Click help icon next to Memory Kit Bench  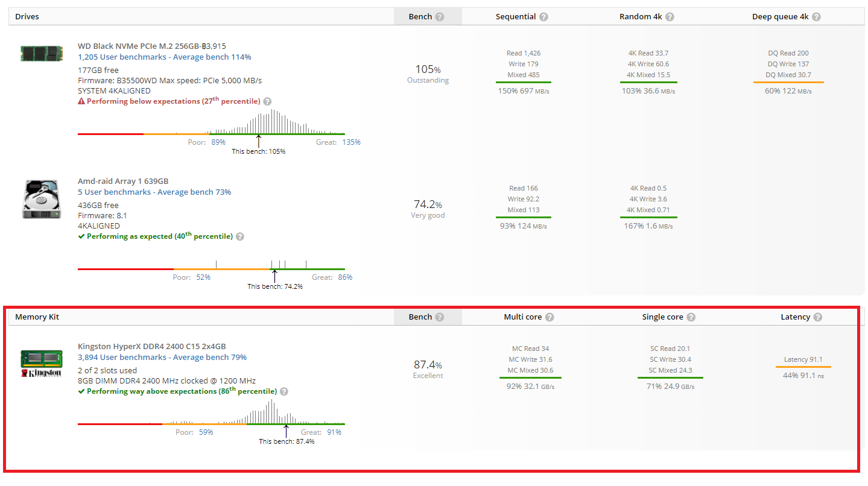tap(440, 317)
